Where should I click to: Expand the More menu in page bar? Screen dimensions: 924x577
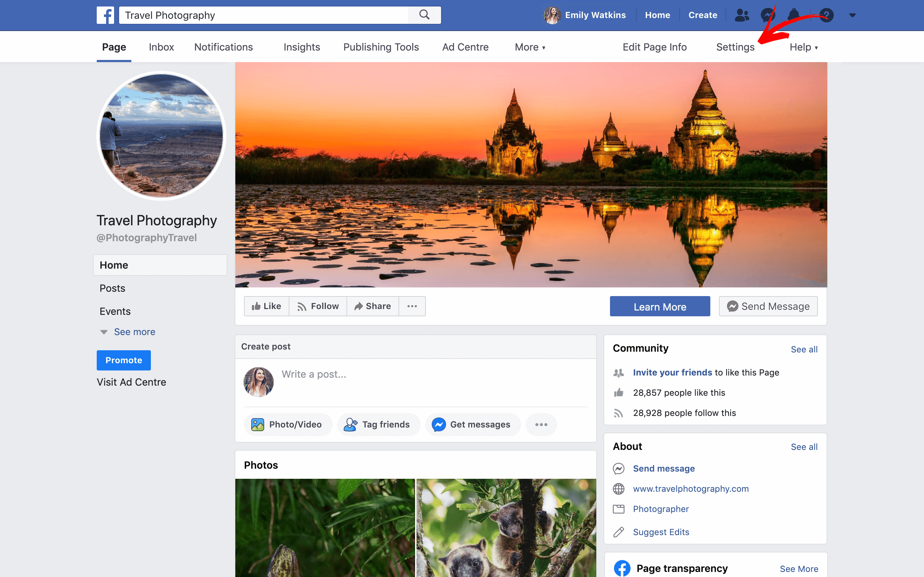click(530, 47)
